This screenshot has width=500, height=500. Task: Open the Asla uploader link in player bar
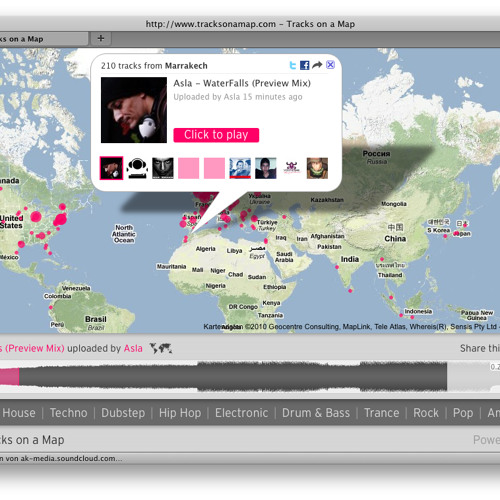(x=133, y=348)
